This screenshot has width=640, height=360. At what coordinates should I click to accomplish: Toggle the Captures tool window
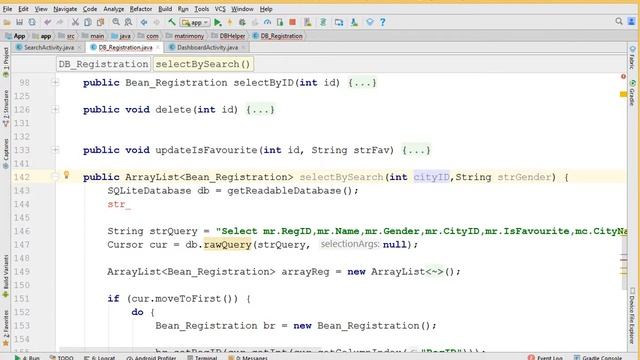click(x=6, y=153)
